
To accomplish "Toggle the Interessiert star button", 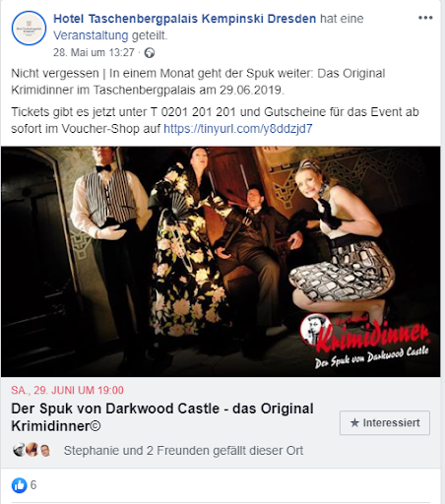I will pos(385,422).
